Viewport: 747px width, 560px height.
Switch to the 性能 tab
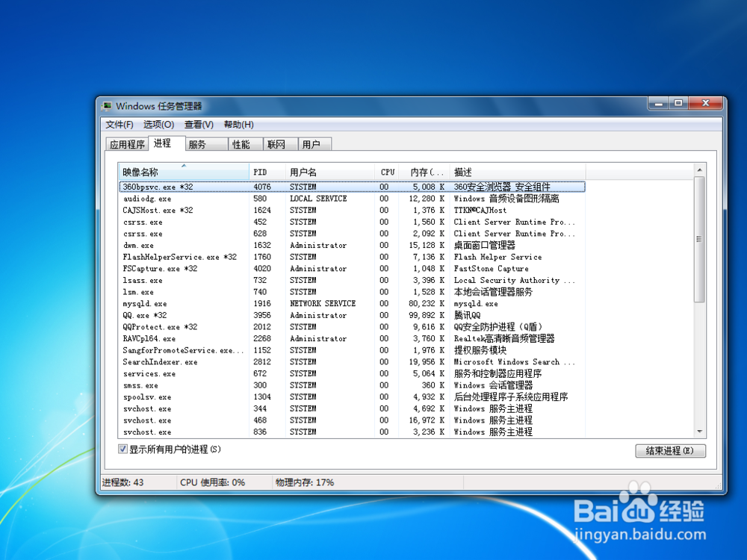coord(245,144)
